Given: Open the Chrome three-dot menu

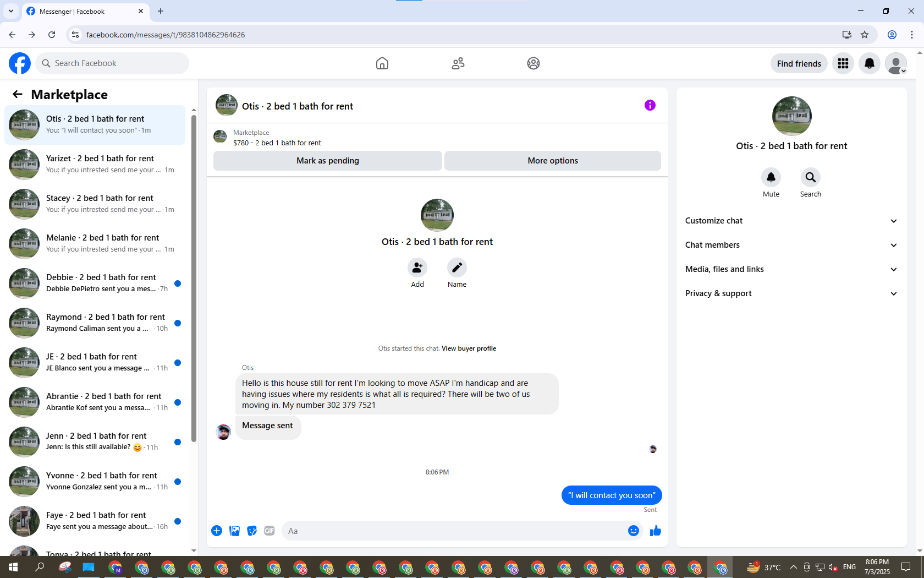Looking at the screenshot, I should tap(912, 35).
